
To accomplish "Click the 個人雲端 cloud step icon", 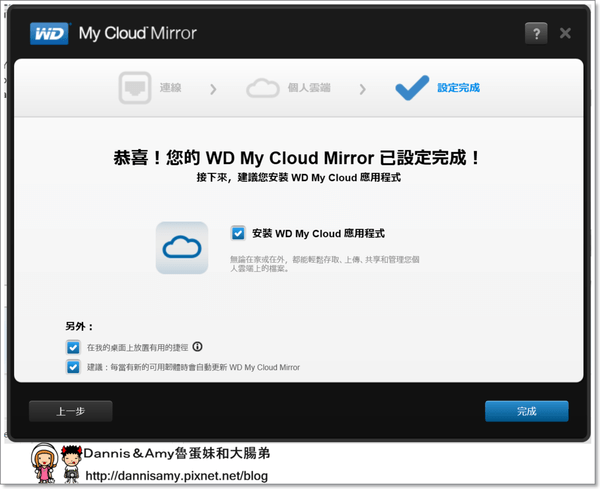I will (x=262, y=88).
